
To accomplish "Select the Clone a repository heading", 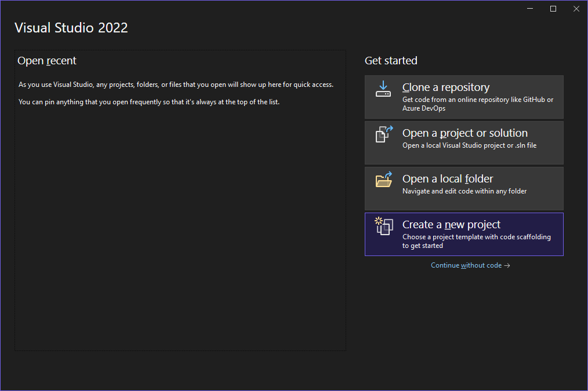I will coord(446,87).
